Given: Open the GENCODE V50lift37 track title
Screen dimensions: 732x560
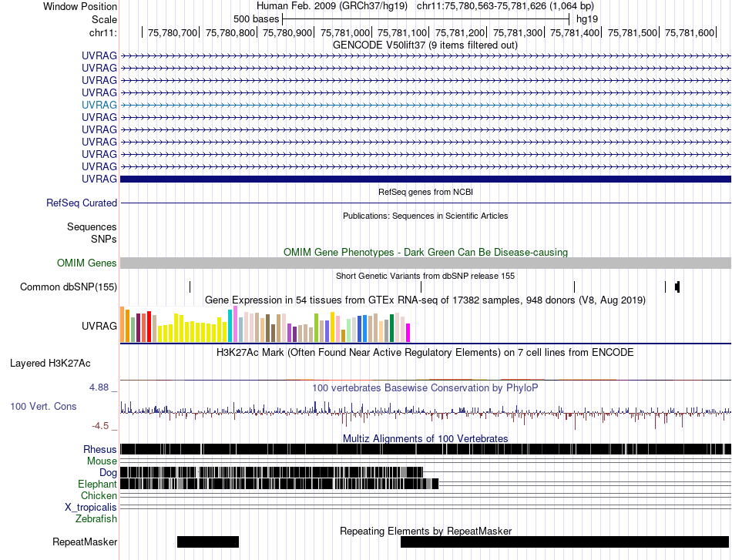Looking at the screenshot, I should tap(425, 45).
